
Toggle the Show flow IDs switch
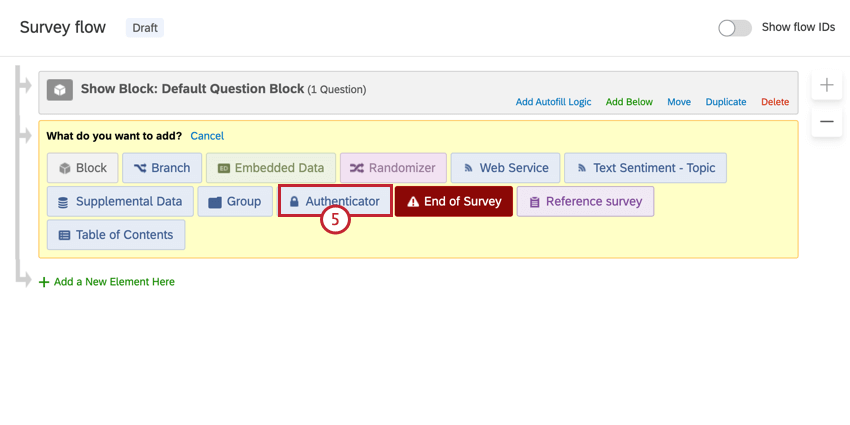(x=735, y=28)
